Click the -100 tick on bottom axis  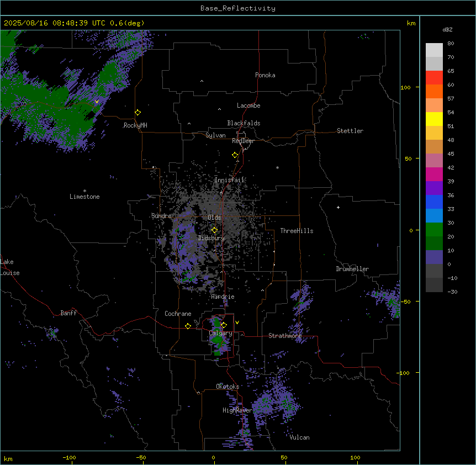[69, 457]
